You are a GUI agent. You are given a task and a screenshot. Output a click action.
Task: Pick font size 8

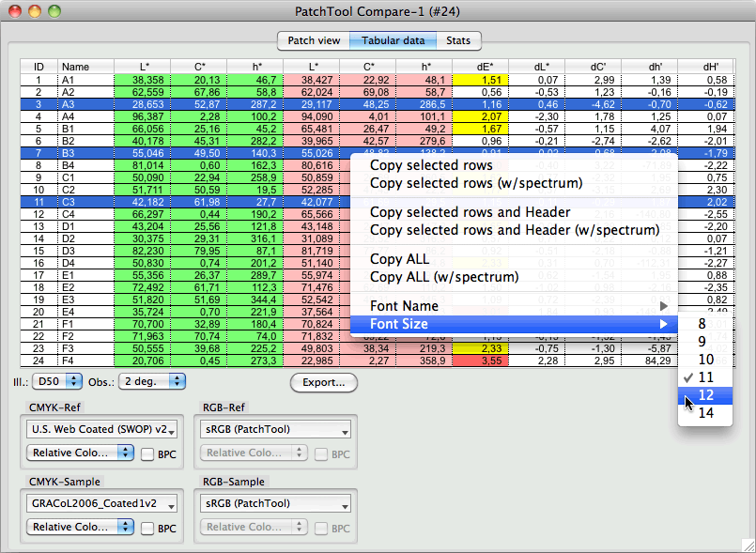(x=702, y=324)
